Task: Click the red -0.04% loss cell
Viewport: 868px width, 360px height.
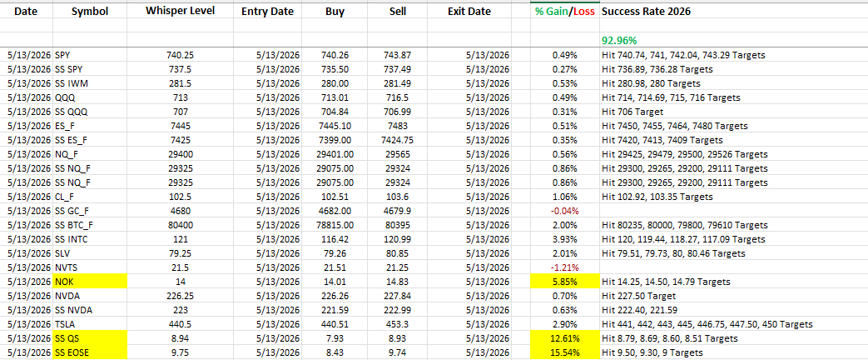Action: pos(564,211)
